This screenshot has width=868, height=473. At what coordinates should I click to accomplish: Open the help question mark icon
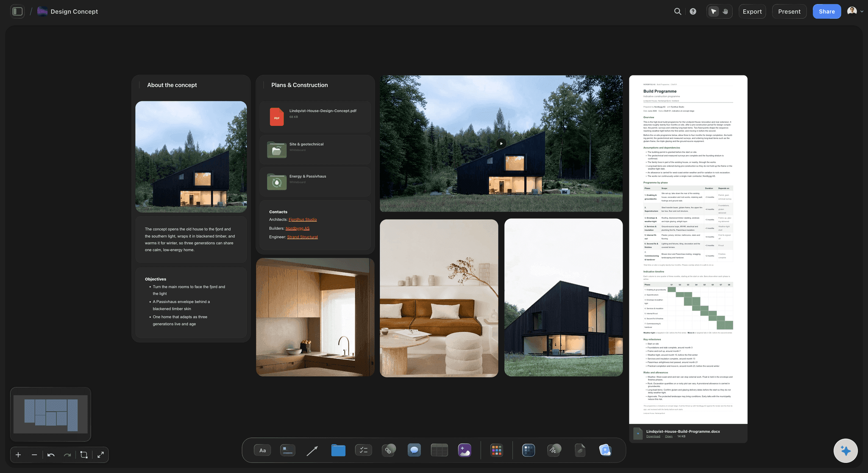(693, 11)
